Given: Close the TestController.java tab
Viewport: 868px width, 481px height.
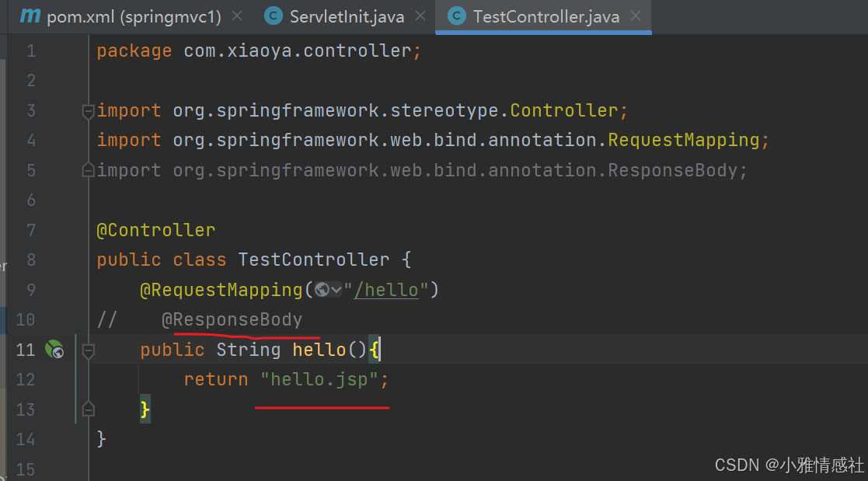Looking at the screenshot, I should point(636,16).
